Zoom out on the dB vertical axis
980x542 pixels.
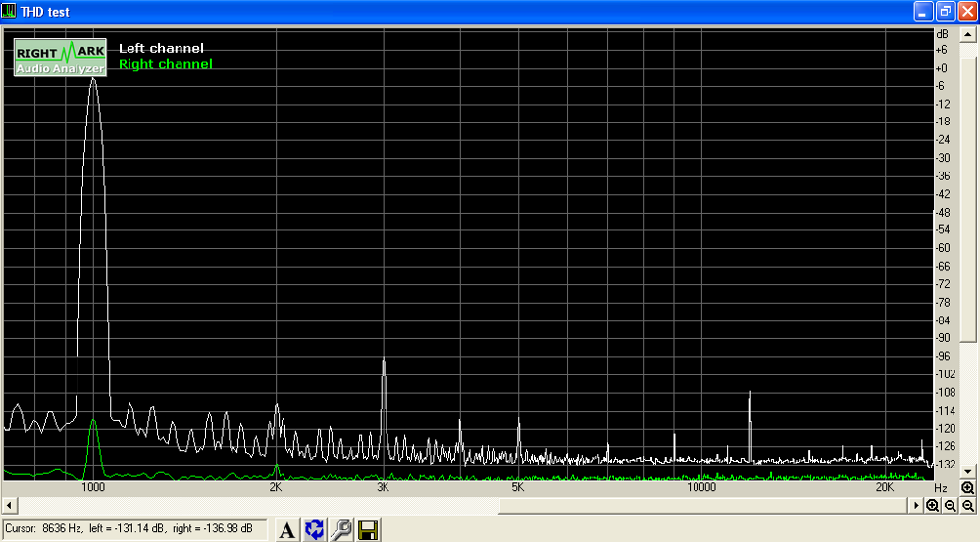967,505
